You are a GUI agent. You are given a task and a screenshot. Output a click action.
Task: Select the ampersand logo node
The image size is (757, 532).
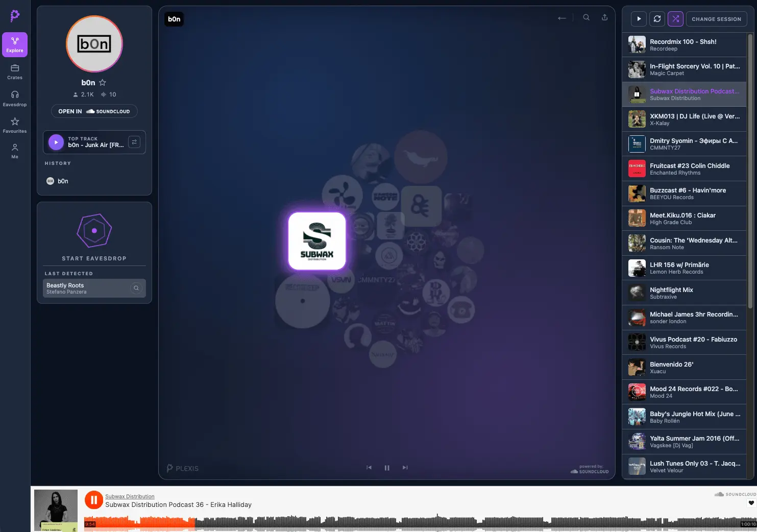(x=421, y=206)
